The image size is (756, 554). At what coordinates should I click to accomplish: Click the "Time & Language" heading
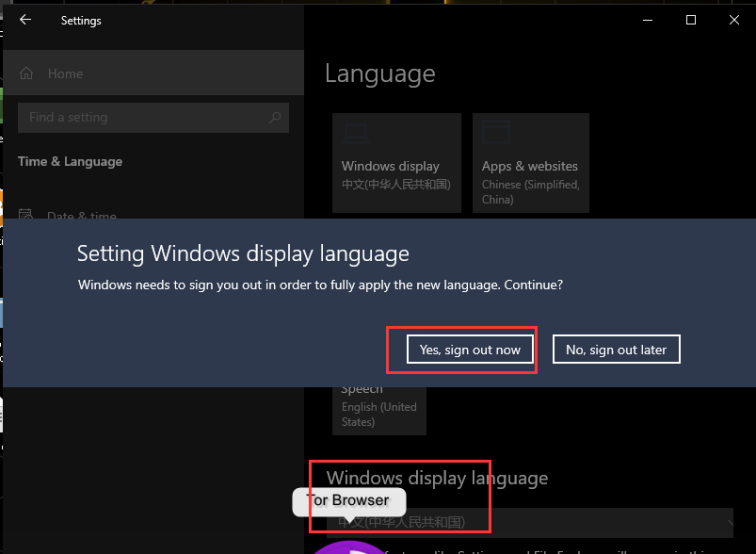click(x=70, y=162)
